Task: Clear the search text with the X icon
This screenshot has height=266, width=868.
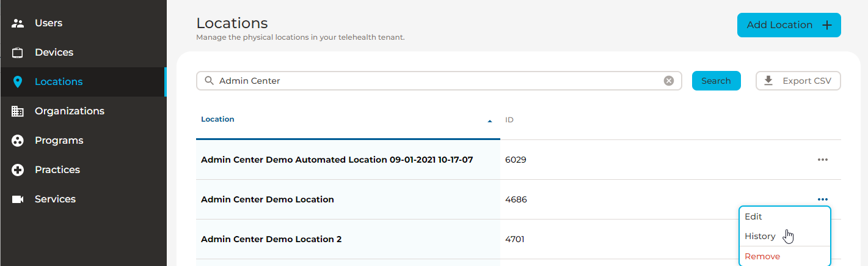Action: 669,81
